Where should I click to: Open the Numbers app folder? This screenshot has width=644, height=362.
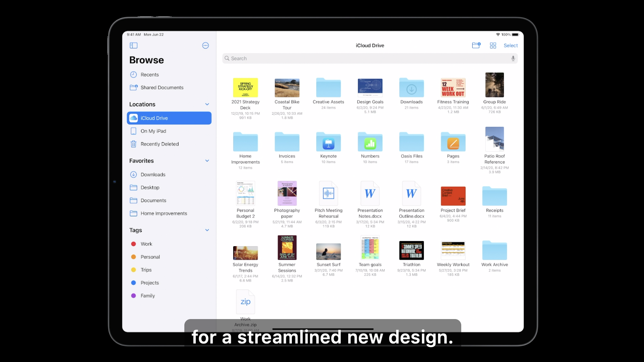370,143
